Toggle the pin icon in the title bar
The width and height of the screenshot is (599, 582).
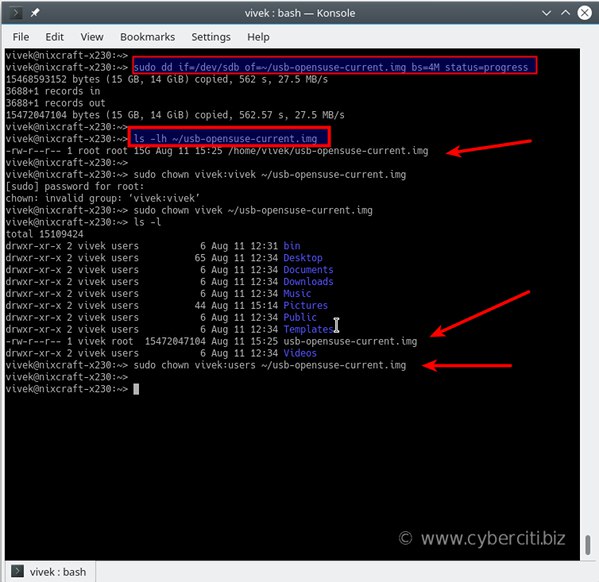tap(35, 13)
